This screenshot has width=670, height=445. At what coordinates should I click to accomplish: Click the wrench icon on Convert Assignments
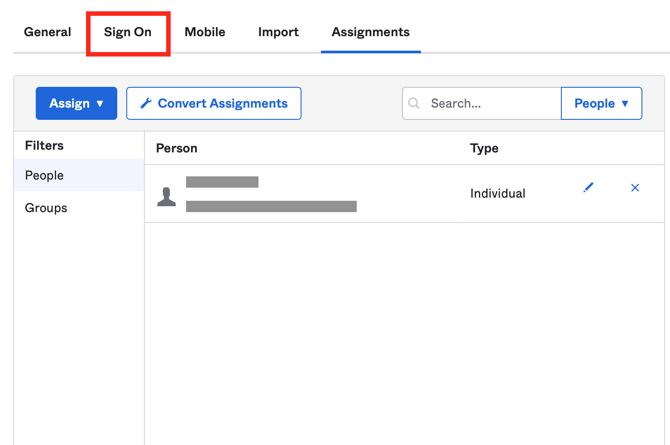146,104
